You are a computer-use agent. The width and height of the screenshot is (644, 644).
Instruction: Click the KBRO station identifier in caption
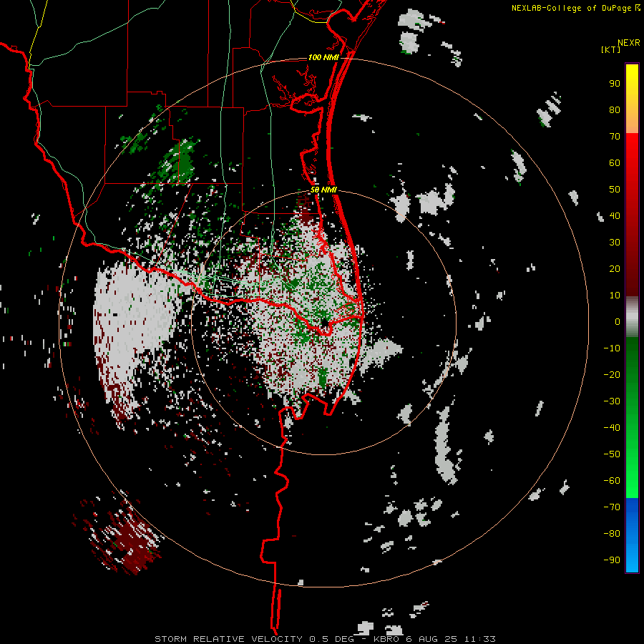coord(386,639)
